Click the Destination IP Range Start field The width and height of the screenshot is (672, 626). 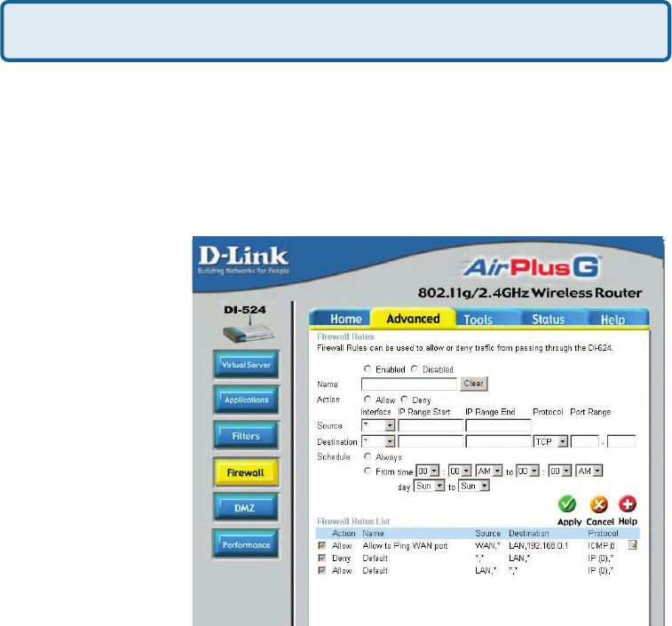coord(431,441)
